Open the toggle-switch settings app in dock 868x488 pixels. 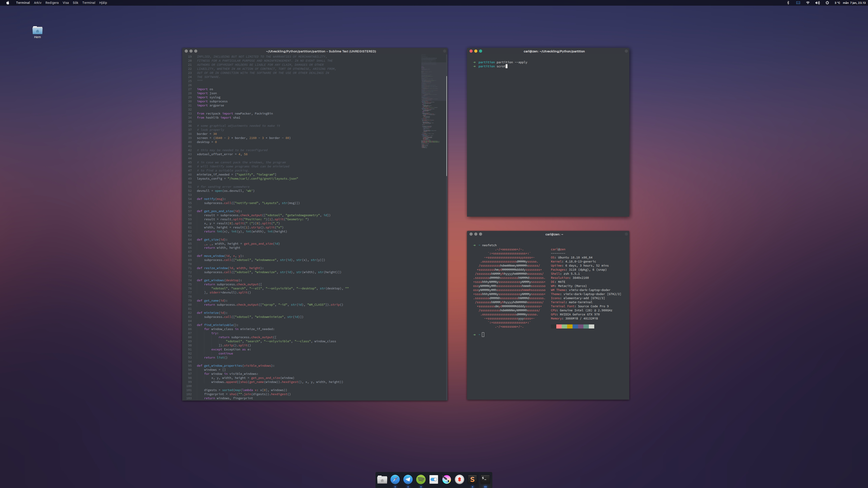point(434,479)
